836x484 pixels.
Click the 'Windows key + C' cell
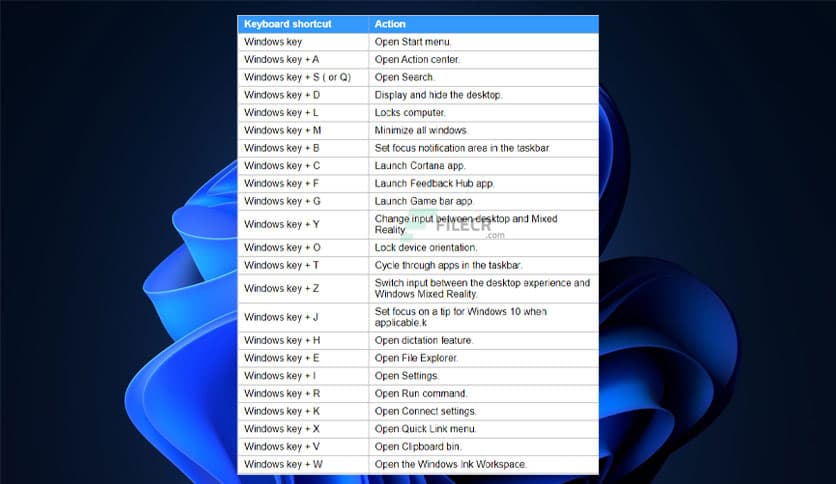click(303, 166)
